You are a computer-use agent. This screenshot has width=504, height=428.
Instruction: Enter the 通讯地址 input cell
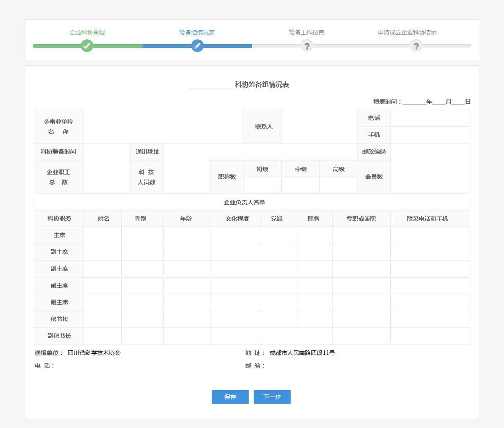click(260, 152)
